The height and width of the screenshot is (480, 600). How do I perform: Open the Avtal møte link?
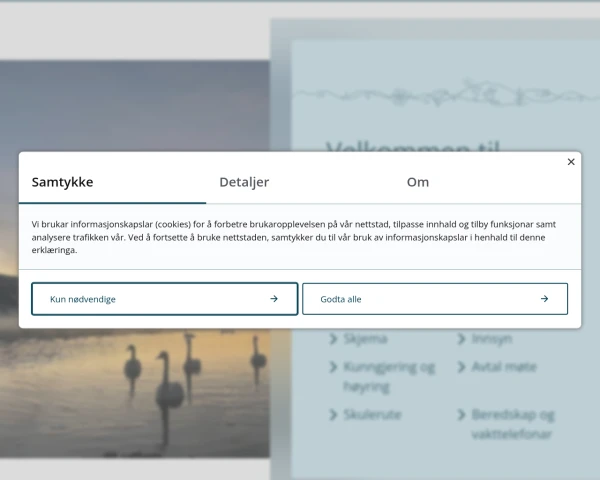pos(504,367)
